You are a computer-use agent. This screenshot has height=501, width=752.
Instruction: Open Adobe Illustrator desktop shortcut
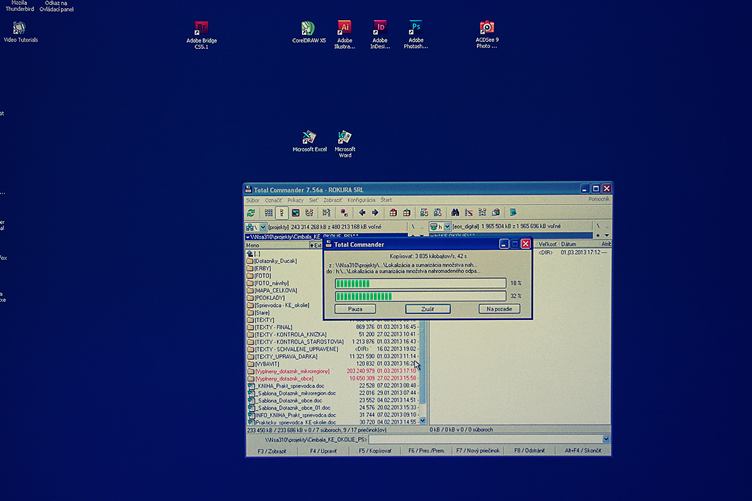point(344,28)
